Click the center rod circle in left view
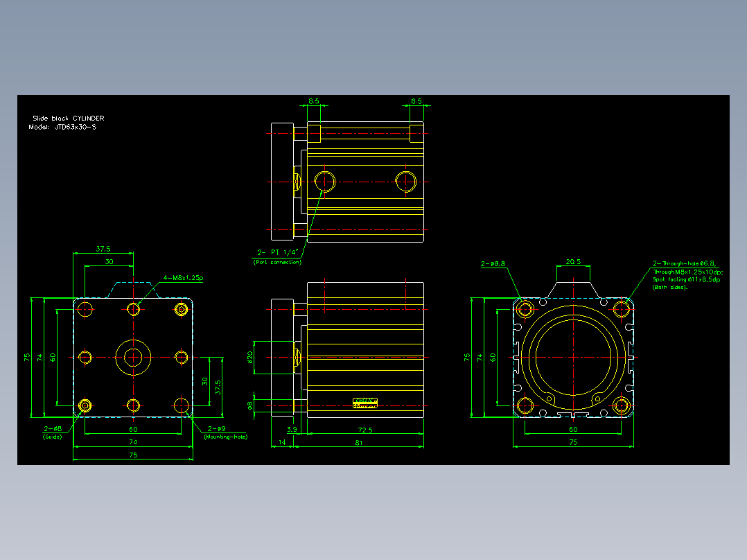The height and width of the screenshot is (560, 747). pos(133,357)
